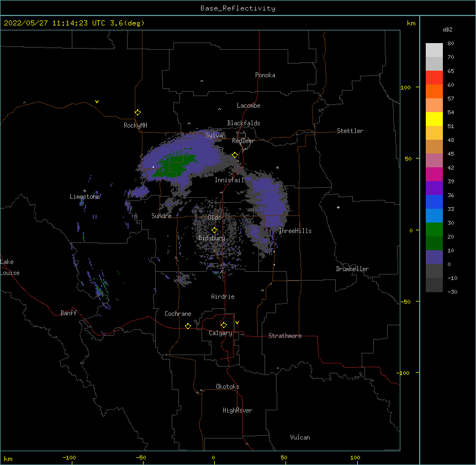Viewport: 476px width, 465px height.
Task: Click the Sundre city label
Action: click(161, 216)
